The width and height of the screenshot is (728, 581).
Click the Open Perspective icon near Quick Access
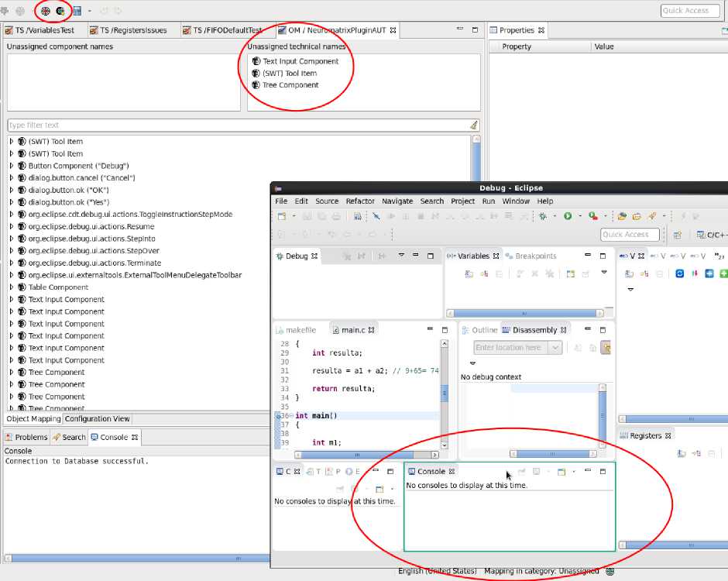(677, 235)
